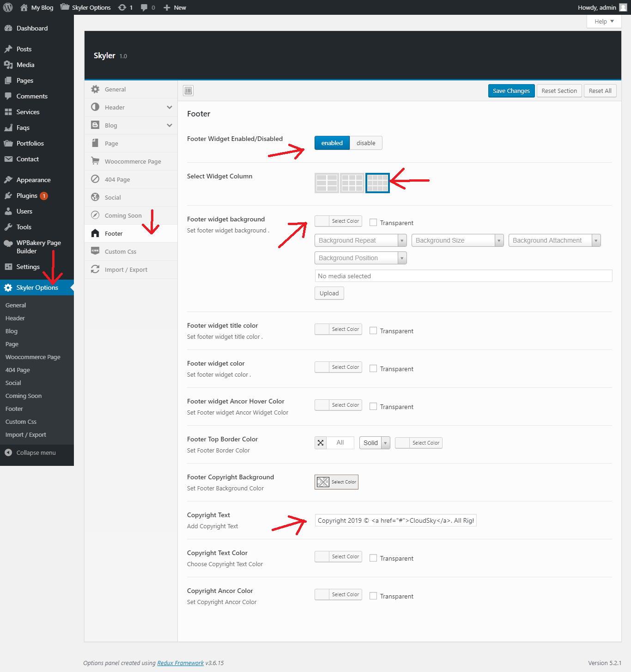Viewport: 631px width, 672px height.
Task: Click the New plus icon in admin bar
Action: pyautogui.click(x=167, y=7)
